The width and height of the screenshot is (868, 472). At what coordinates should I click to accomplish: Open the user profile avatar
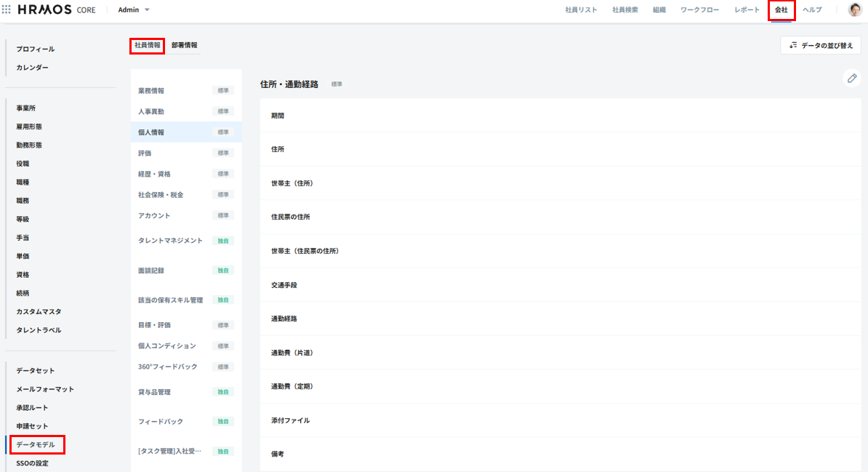tap(855, 10)
